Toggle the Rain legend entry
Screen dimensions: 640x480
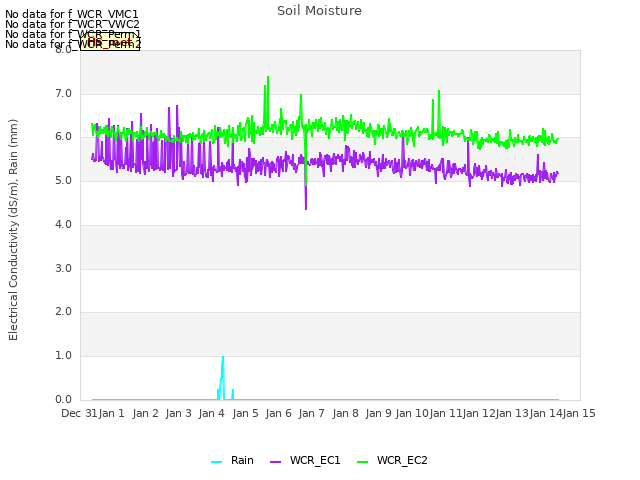233,461
